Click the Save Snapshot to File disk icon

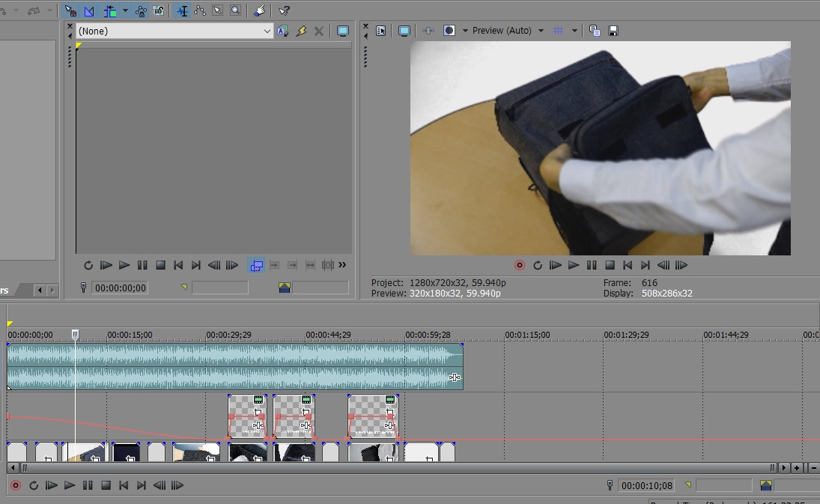[x=613, y=31]
